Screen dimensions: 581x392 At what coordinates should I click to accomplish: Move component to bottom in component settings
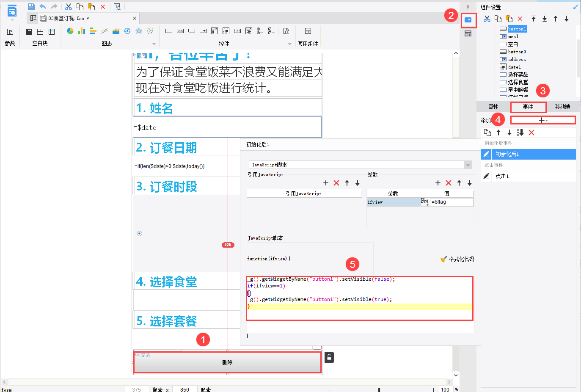(x=545, y=19)
